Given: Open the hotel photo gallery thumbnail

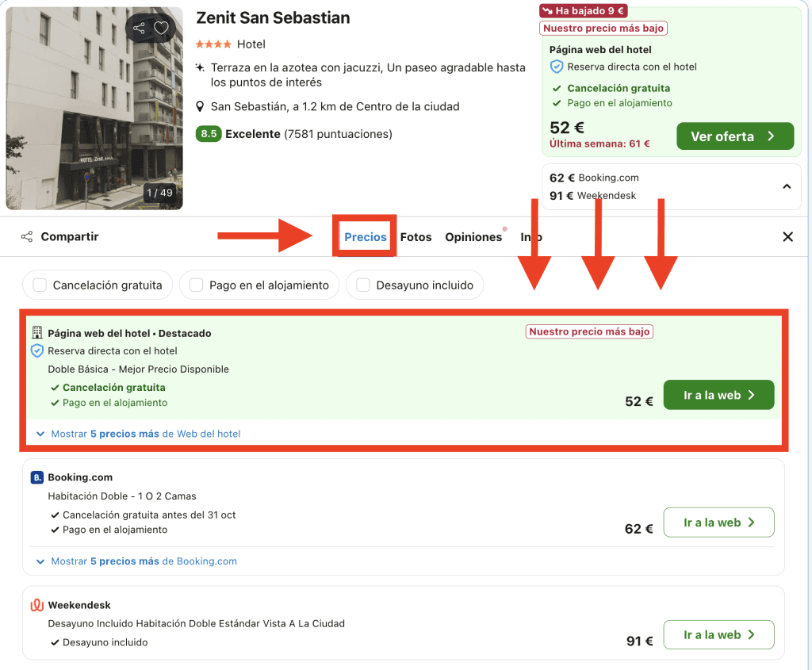Looking at the screenshot, I should point(94,109).
